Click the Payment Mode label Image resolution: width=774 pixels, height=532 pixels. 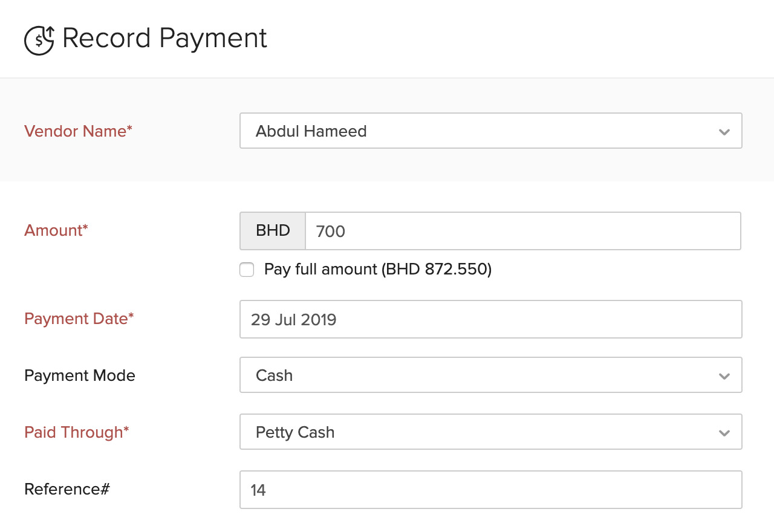click(79, 375)
